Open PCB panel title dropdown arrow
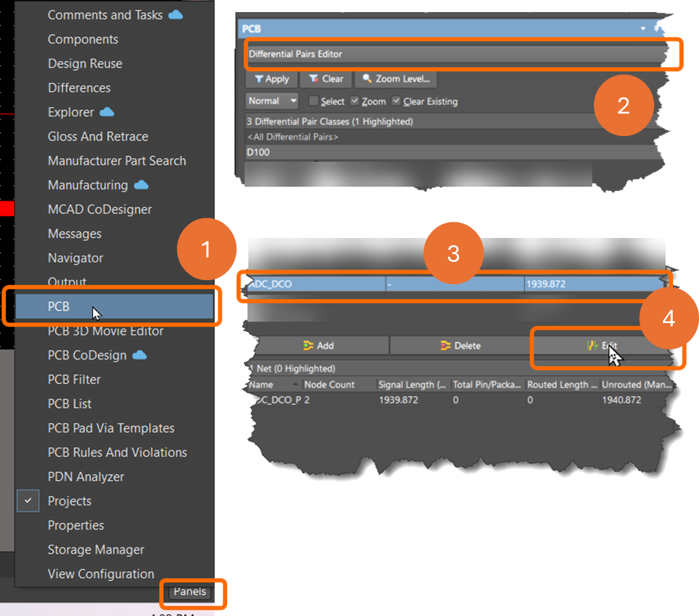This screenshot has width=699, height=616. (643, 29)
